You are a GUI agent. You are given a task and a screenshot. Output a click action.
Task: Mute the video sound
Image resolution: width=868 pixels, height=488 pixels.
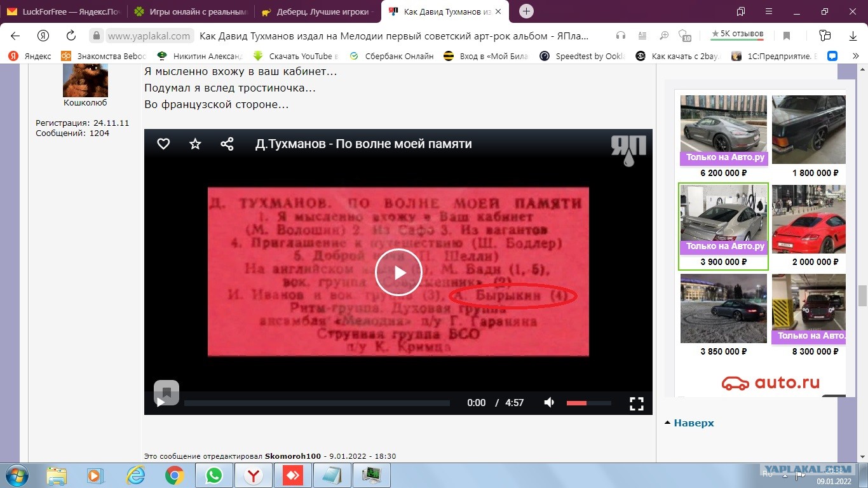click(549, 402)
